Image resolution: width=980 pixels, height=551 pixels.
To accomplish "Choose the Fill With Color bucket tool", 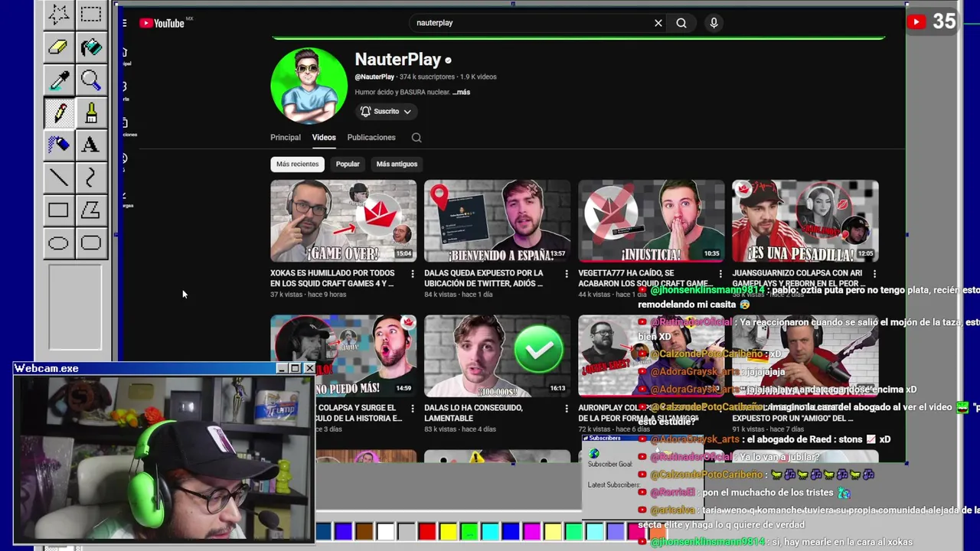I will coord(90,47).
